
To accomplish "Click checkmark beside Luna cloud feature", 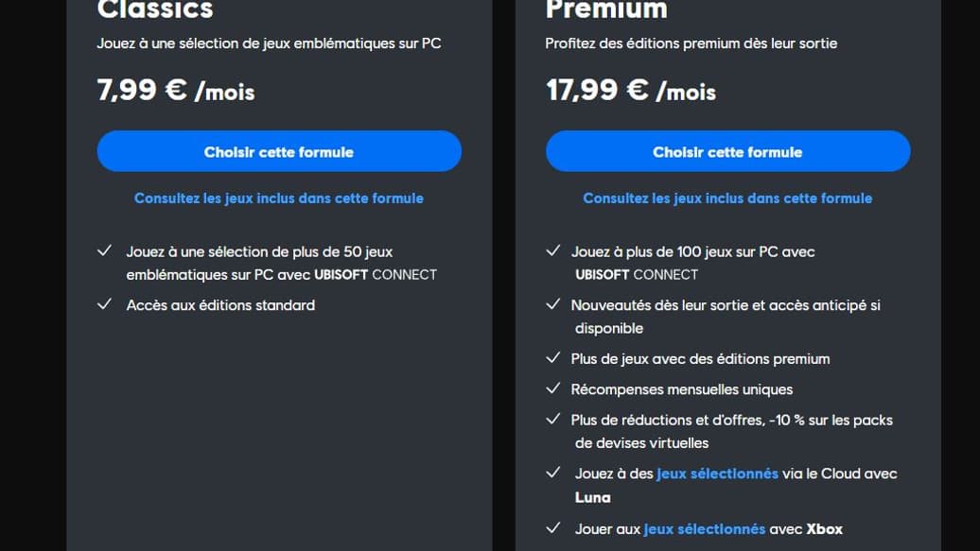I will point(553,473).
